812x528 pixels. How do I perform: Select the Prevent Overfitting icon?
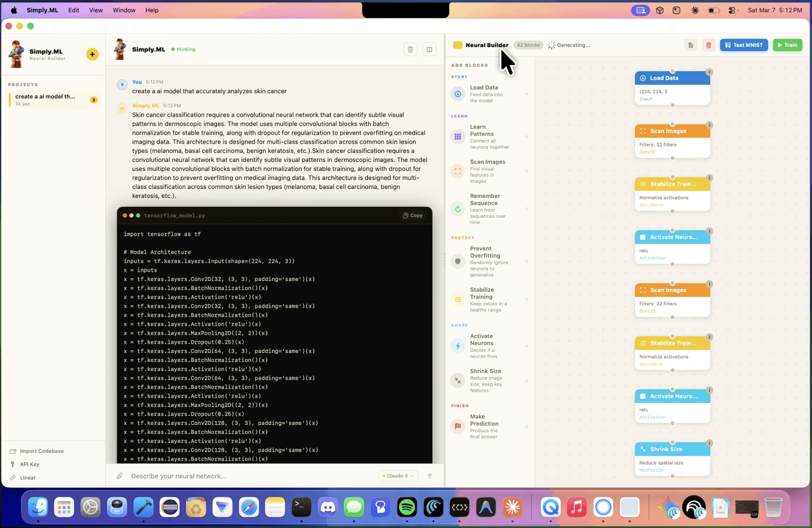pyautogui.click(x=457, y=261)
